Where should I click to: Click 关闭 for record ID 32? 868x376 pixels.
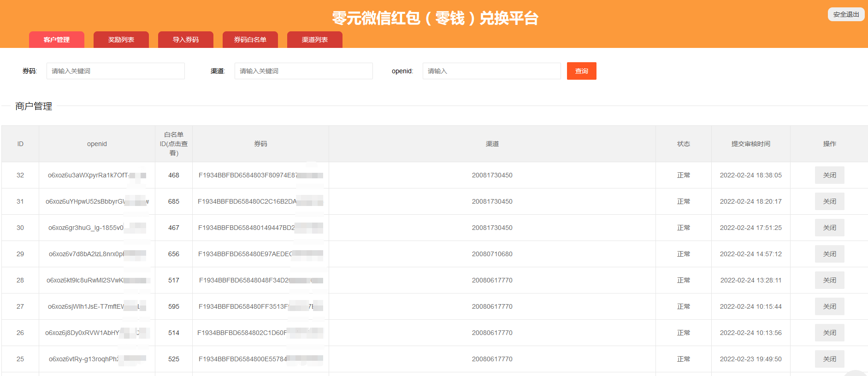coord(829,175)
